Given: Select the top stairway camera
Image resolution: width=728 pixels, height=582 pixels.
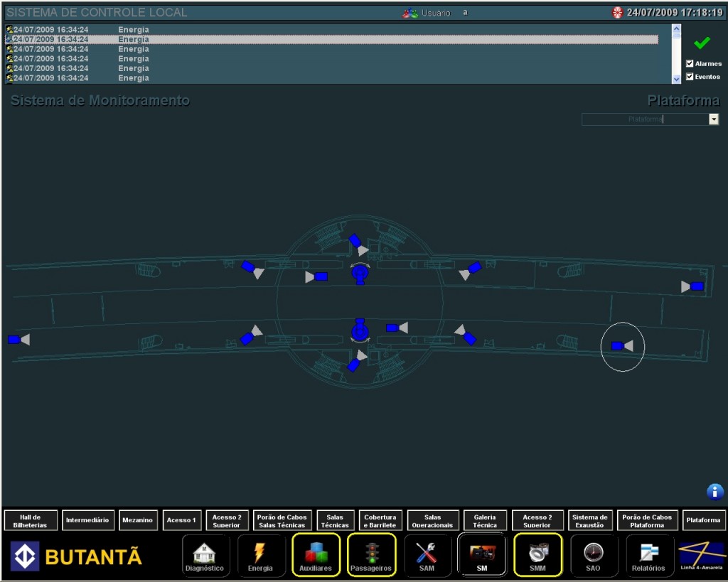Looking at the screenshot, I should tap(358, 245).
